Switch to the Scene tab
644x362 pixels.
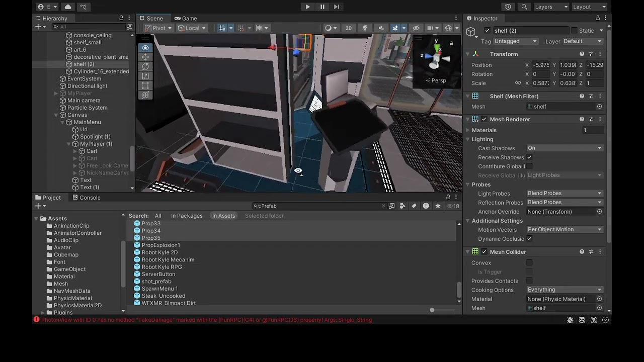pyautogui.click(x=151, y=18)
